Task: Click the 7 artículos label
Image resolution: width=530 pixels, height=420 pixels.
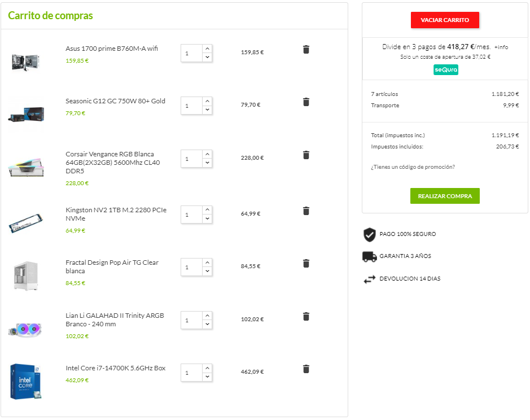Action: coord(384,94)
